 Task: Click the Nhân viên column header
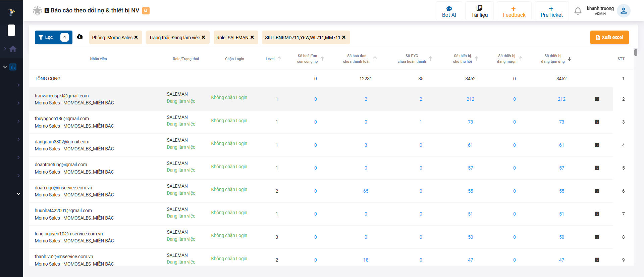(98, 59)
